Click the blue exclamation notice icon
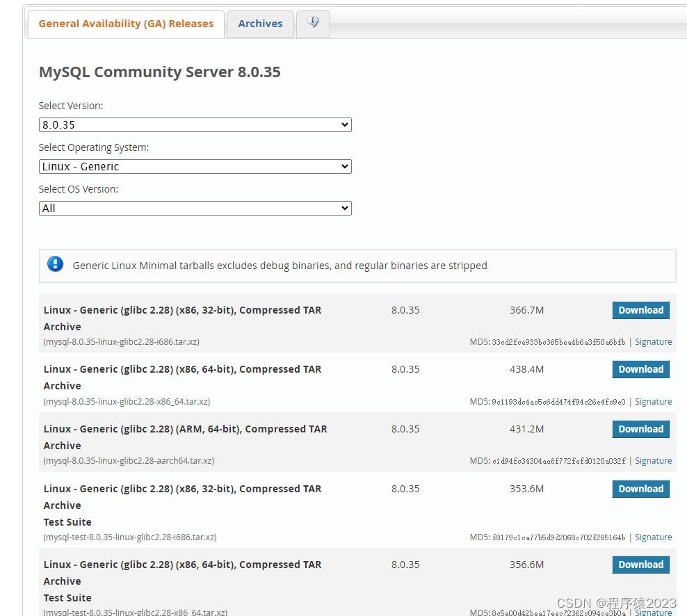The width and height of the screenshot is (687, 616). click(55, 264)
